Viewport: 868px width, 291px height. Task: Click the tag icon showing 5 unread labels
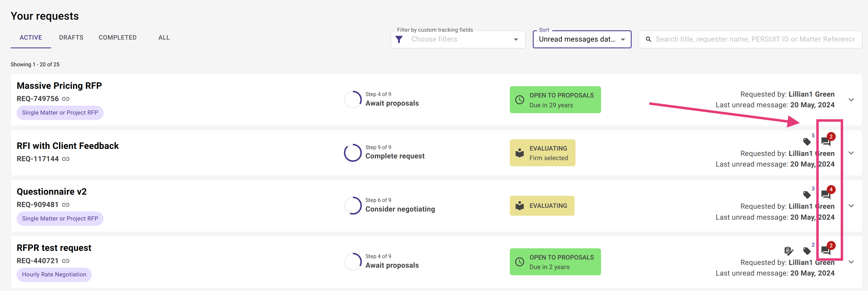pyautogui.click(x=807, y=142)
